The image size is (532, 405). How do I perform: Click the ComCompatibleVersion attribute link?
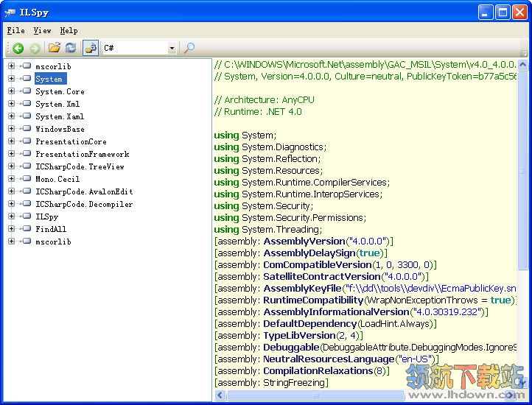(x=318, y=265)
